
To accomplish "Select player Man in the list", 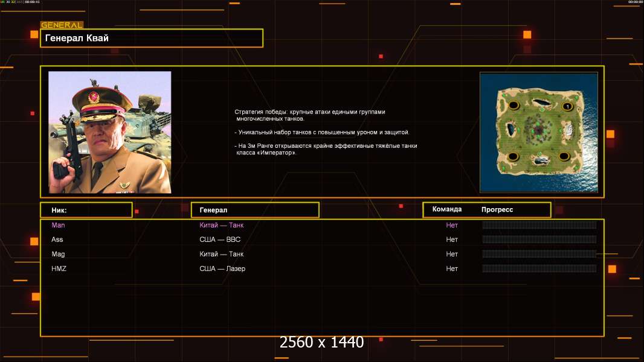I will tap(58, 225).
